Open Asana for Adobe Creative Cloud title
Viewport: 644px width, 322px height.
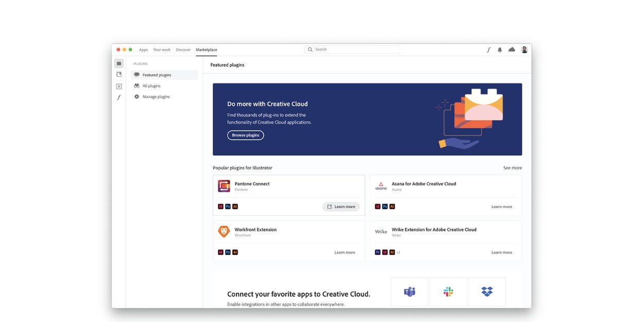point(423,184)
